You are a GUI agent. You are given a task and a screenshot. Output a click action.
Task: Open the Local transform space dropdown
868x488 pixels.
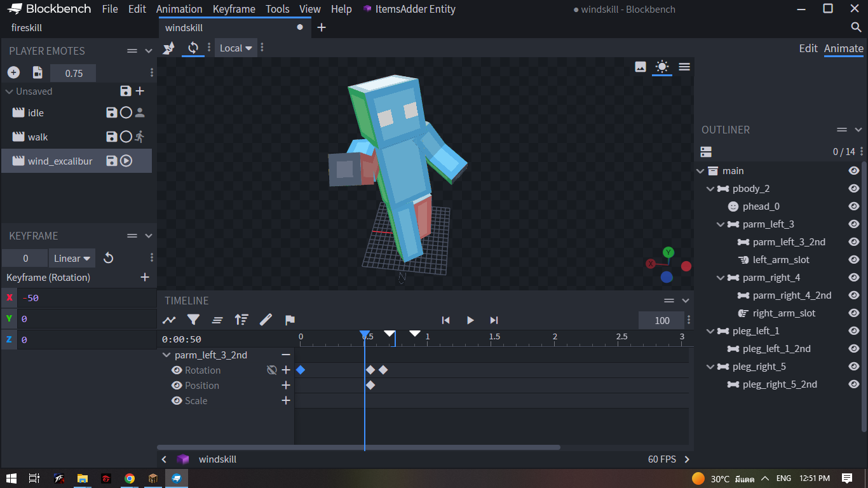(x=236, y=48)
